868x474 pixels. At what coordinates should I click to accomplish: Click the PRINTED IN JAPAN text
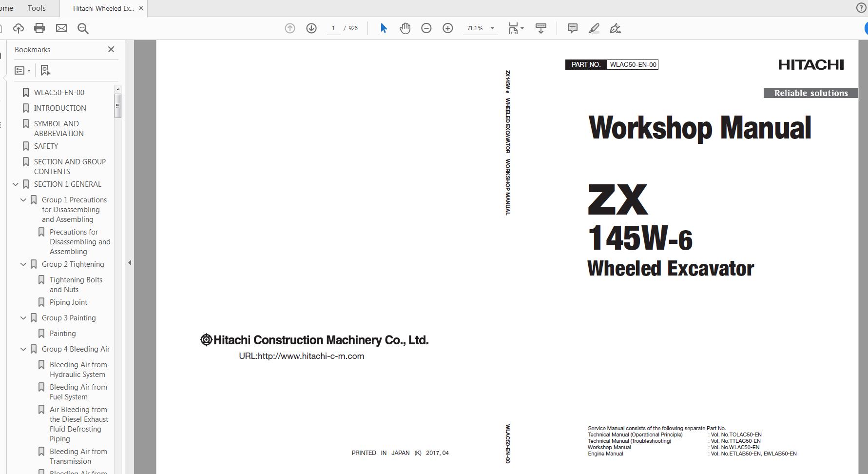(x=400, y=453)
